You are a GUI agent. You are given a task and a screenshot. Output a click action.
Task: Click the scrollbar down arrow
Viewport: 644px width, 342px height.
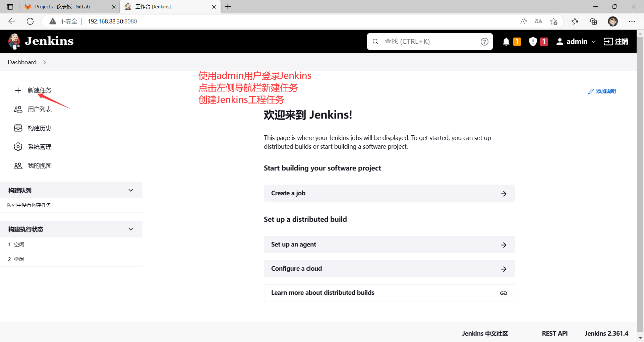pyautogui.click(x=640, y=338)
